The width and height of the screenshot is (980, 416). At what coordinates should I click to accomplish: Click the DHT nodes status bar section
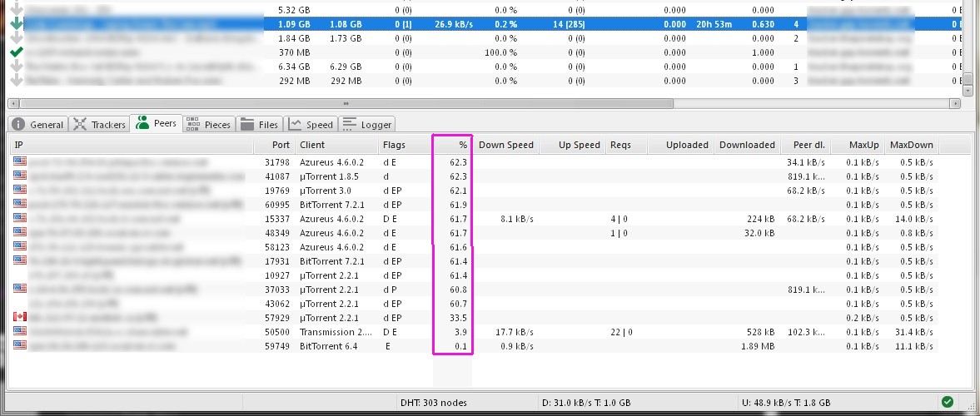[x=433, y=403]
